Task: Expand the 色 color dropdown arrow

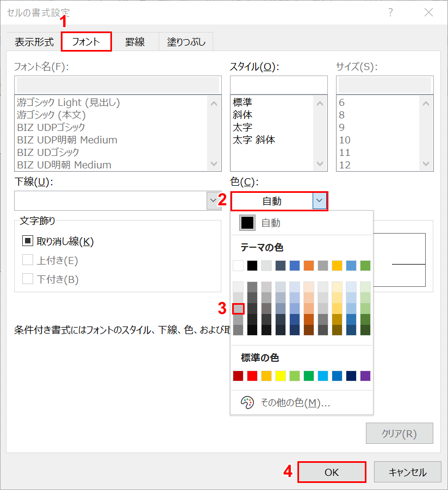Action: point(320,200)
